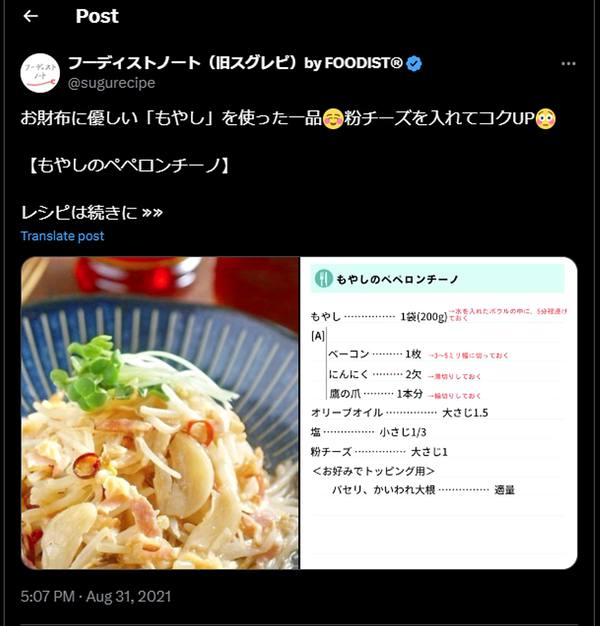This screenshot has width=600, height=626.
Task: Click the もやしのペペロンチーノ recipe card heading
Action: tap(398, 279)
